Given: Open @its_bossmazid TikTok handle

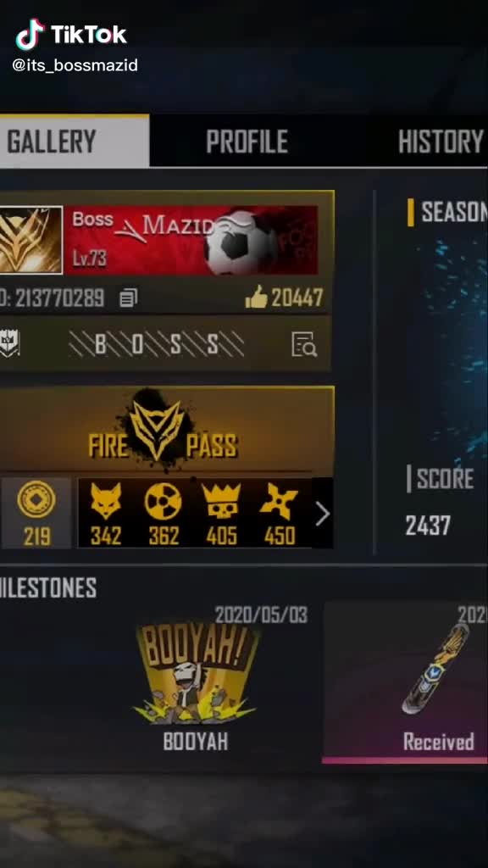Looking at the screenshot, I should (x=75, y=66).
